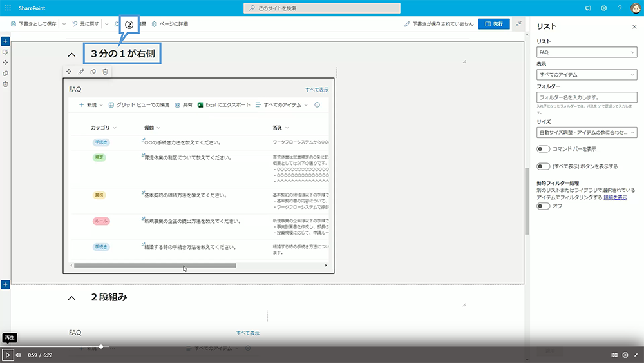This screenshot has height=363, width=644.
Task: Open the 詳細を表示 link
Action: click(615, 197)
